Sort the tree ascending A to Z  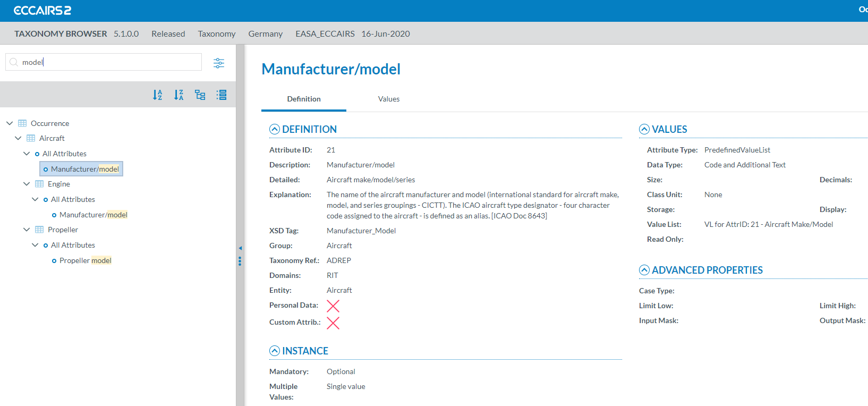click(x=157, y=95)
